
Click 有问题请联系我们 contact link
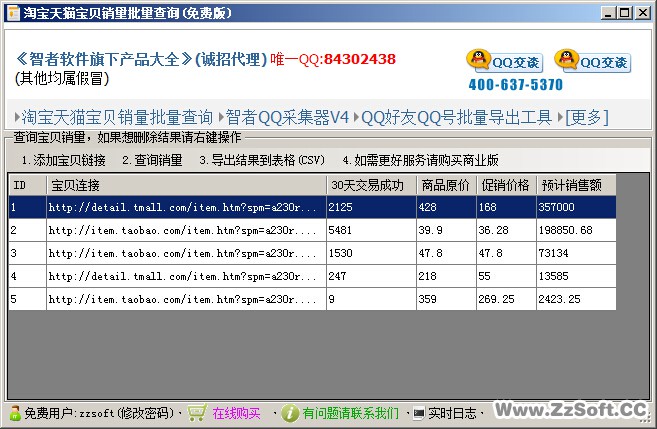click(350, 413)
